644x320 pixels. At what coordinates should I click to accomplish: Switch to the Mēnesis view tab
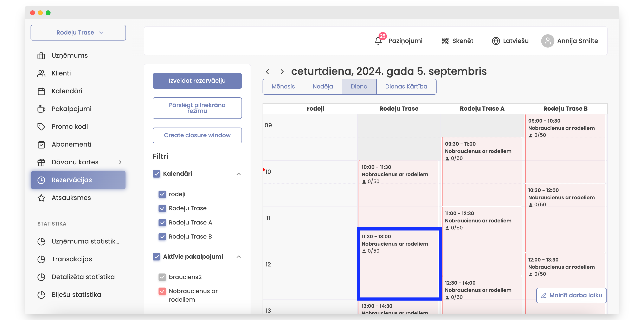[x=283, y=87]
